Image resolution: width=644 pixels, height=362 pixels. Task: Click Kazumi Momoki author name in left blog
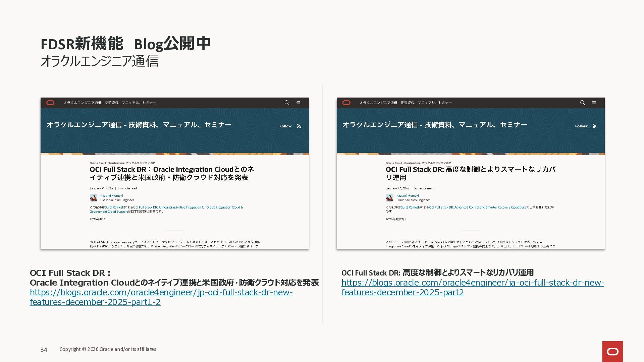point(112,196)
